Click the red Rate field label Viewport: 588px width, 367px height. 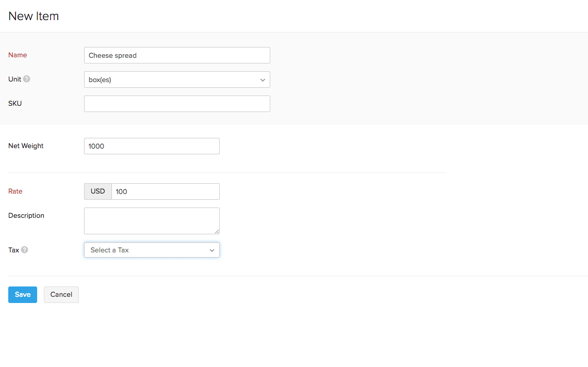click(x=15, y=192)
